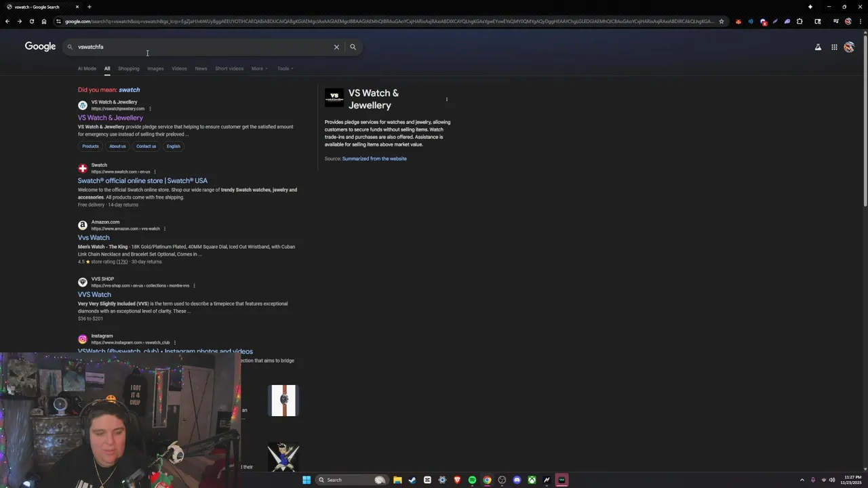
Task: Click the English sitelink chip
Action: [x=174, y=146]
